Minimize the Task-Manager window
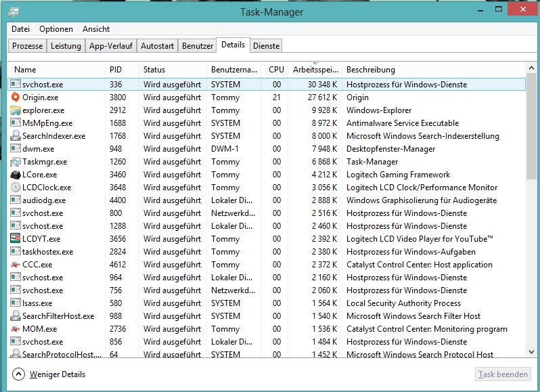 click(x=480, y=10)
